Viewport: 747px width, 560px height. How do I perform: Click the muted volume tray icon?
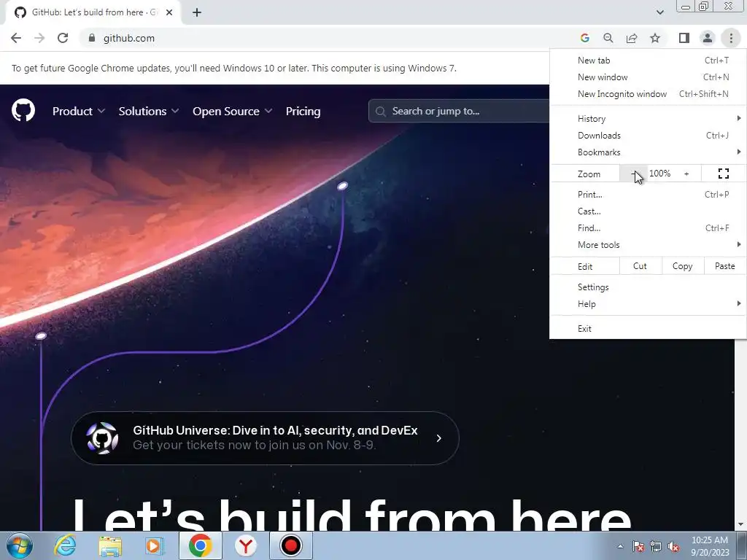(x=673, y=546)
